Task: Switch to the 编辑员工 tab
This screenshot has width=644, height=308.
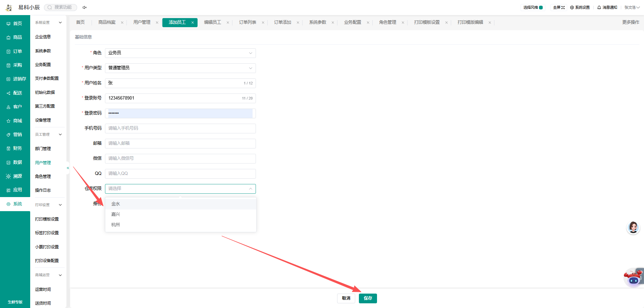Action: [x=213, y=22]
